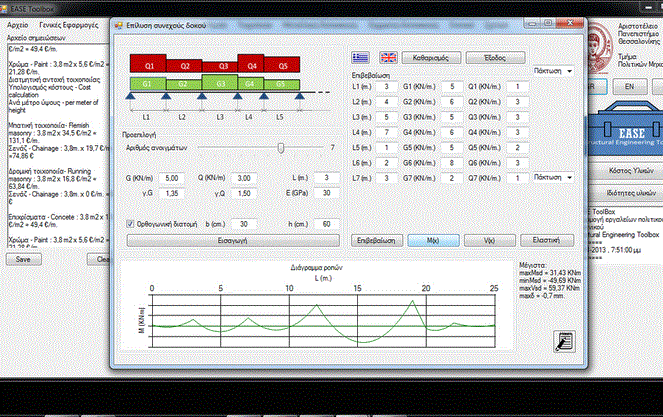
Task: Edit the section height h (cm) field
Action: coord(326,224)
